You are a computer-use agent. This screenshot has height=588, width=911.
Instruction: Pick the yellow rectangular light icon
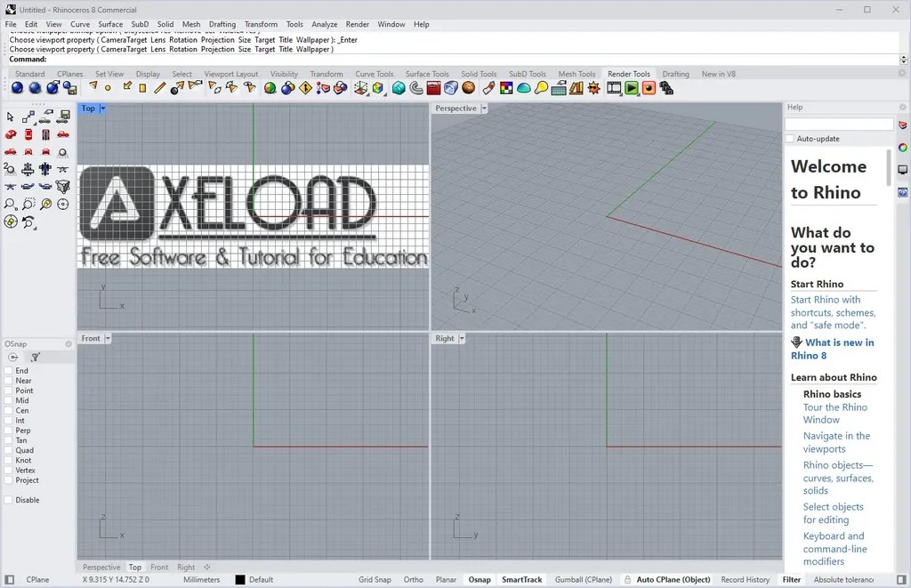point(142,88)
